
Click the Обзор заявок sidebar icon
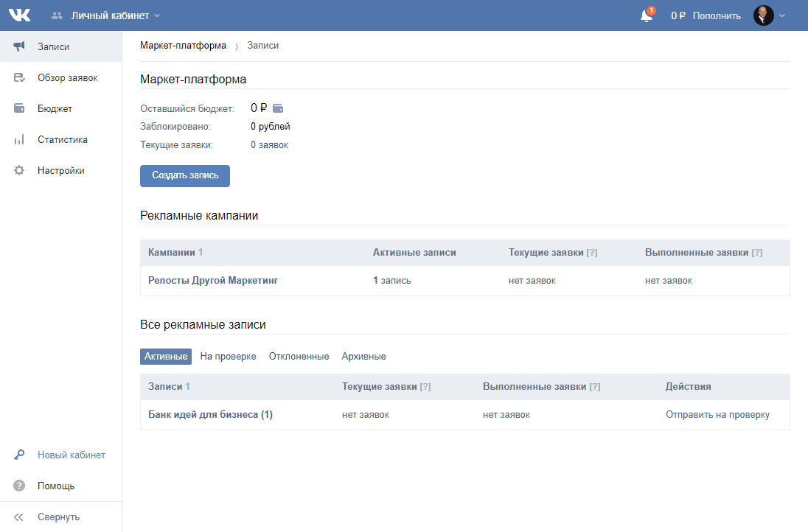(x=20, y=77)
